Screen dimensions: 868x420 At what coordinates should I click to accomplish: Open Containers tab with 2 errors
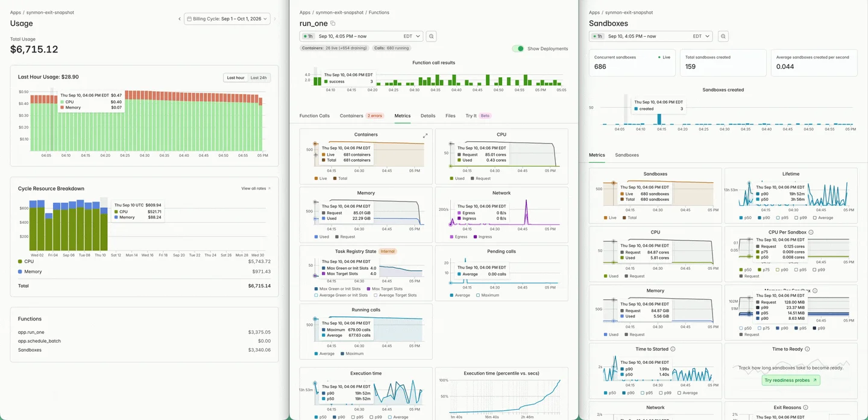coord(362,115)
